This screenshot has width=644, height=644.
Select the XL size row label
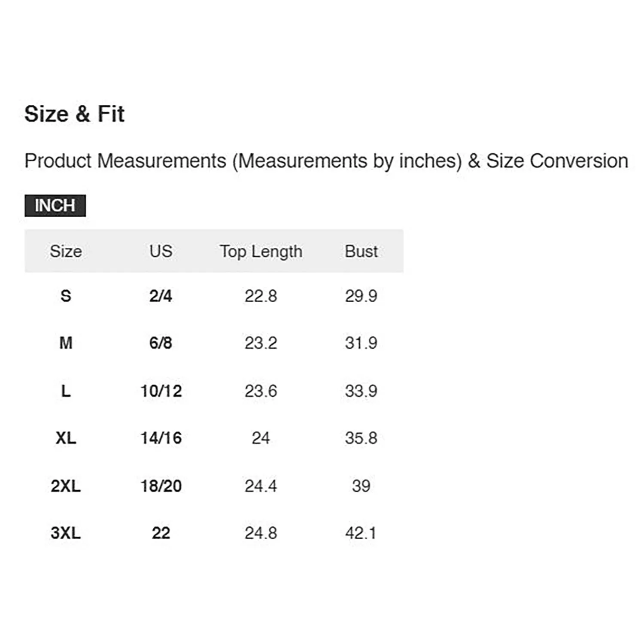point(66,438)
